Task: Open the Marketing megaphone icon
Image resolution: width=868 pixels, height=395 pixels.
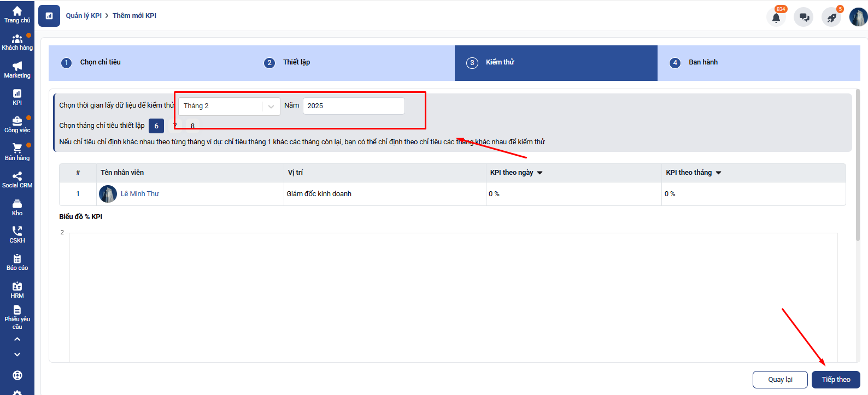Action: pos(17,69)
